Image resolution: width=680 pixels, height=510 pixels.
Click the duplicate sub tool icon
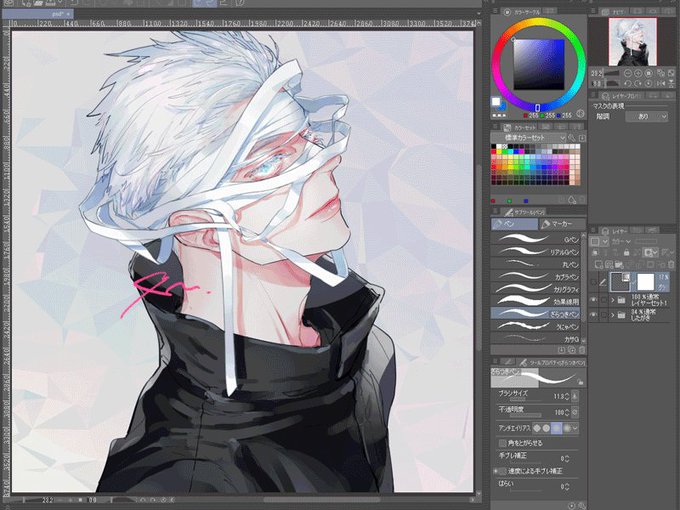[x=572, y=350]
